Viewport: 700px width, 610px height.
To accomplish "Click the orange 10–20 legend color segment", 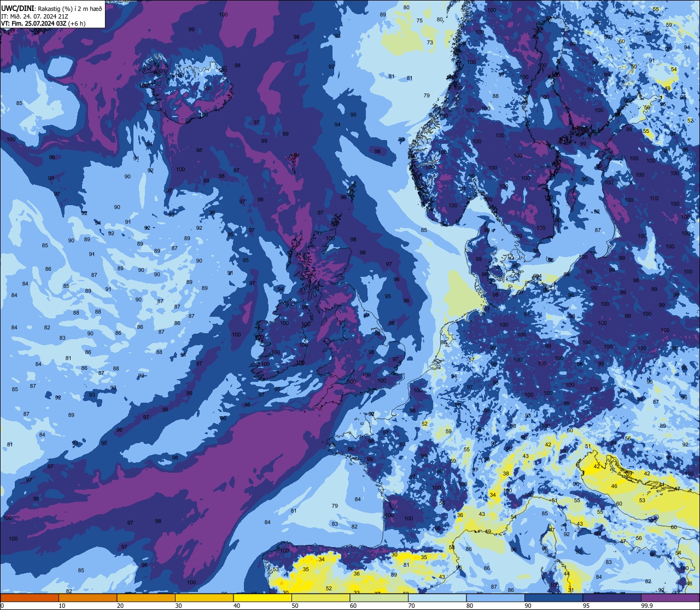I will click(87, 597).
